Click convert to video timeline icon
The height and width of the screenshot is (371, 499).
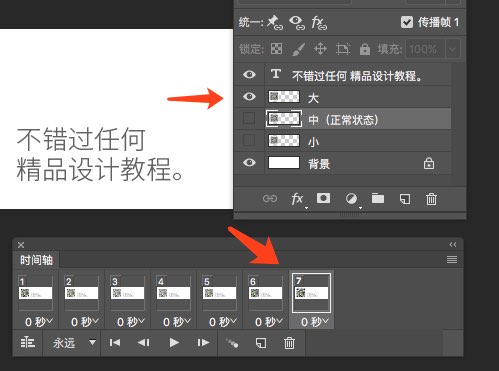coord(28,342)
